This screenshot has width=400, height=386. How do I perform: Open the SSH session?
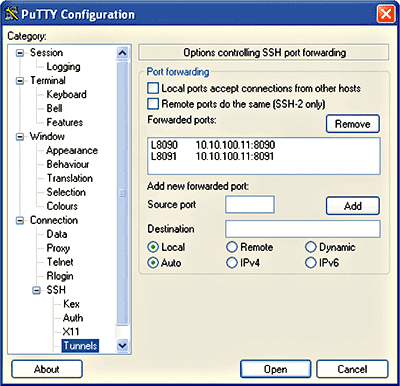pos(275,369)
